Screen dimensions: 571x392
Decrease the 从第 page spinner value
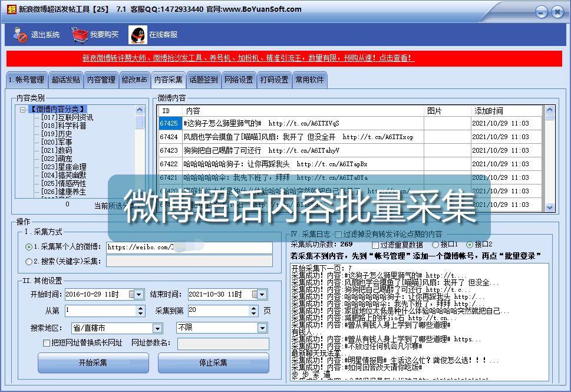(141, 314)
